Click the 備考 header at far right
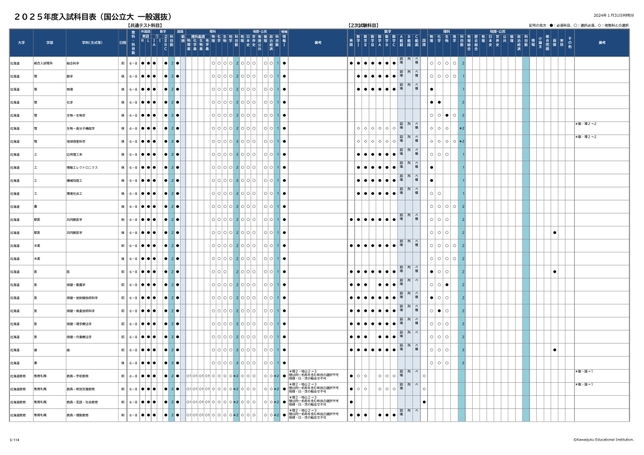 point(602,43)
